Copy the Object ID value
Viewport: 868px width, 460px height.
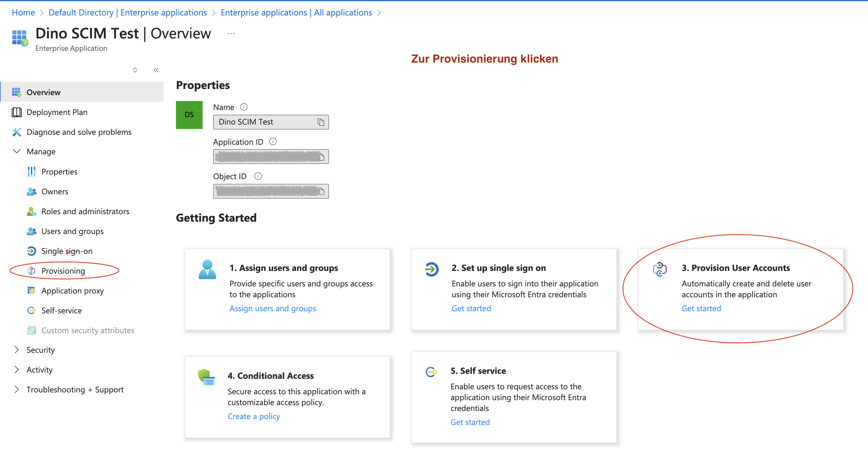322,191
